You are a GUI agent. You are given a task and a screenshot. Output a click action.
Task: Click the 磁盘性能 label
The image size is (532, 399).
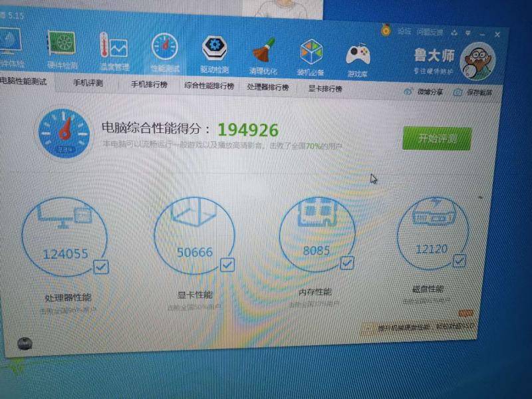428,289
